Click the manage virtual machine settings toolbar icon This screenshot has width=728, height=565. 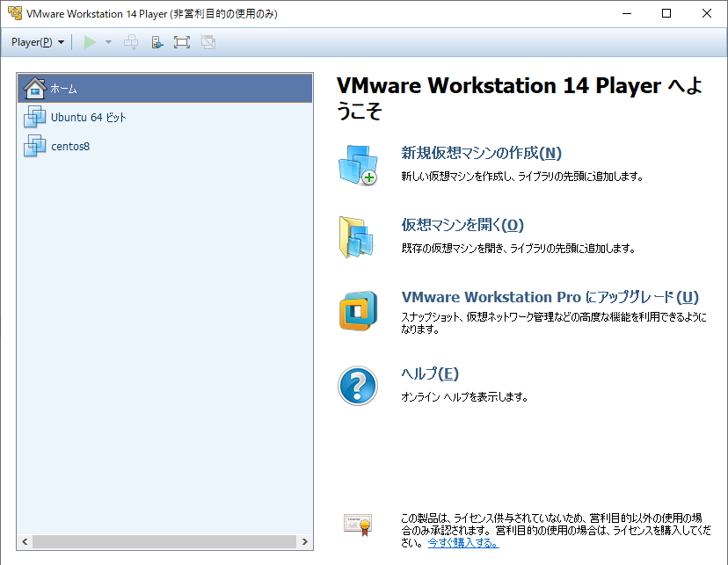pos(157,42)
